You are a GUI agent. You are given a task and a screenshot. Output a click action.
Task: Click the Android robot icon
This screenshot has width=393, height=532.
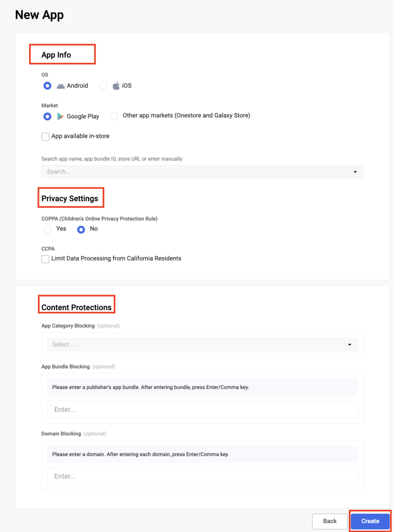[60, 85]
